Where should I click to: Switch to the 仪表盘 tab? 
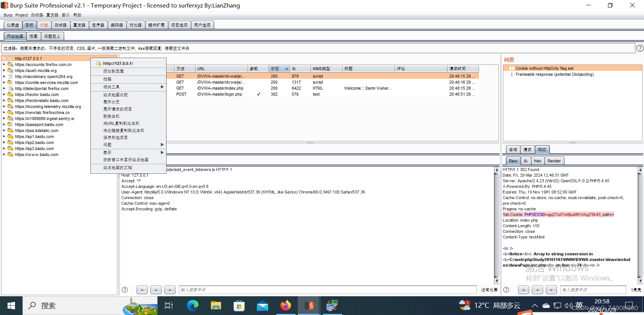(x=13, y=25)
